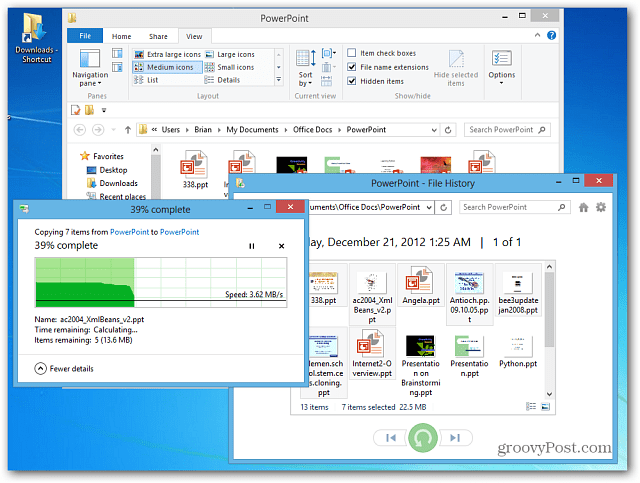Toggle the Preview pane icon
This screenshot has height=483, width=640.
pyautogui.click(x=117, y=53)
